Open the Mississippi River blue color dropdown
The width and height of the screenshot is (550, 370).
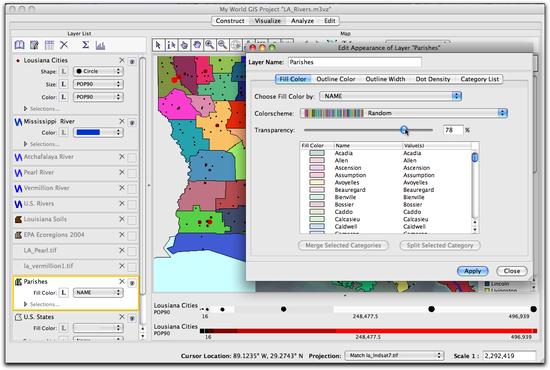point(98,132)
